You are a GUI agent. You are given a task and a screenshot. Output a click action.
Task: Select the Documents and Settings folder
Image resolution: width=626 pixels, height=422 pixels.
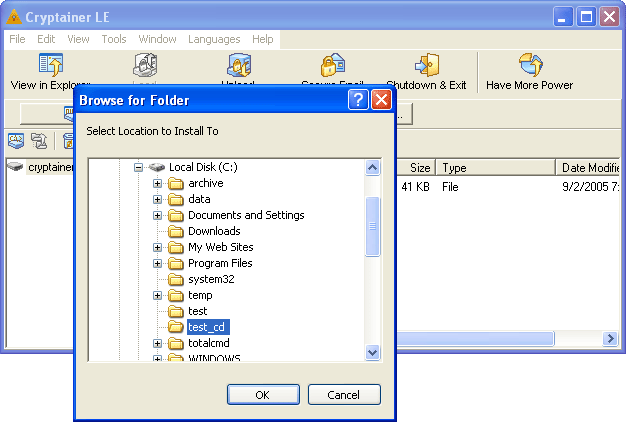coord(246,216)
